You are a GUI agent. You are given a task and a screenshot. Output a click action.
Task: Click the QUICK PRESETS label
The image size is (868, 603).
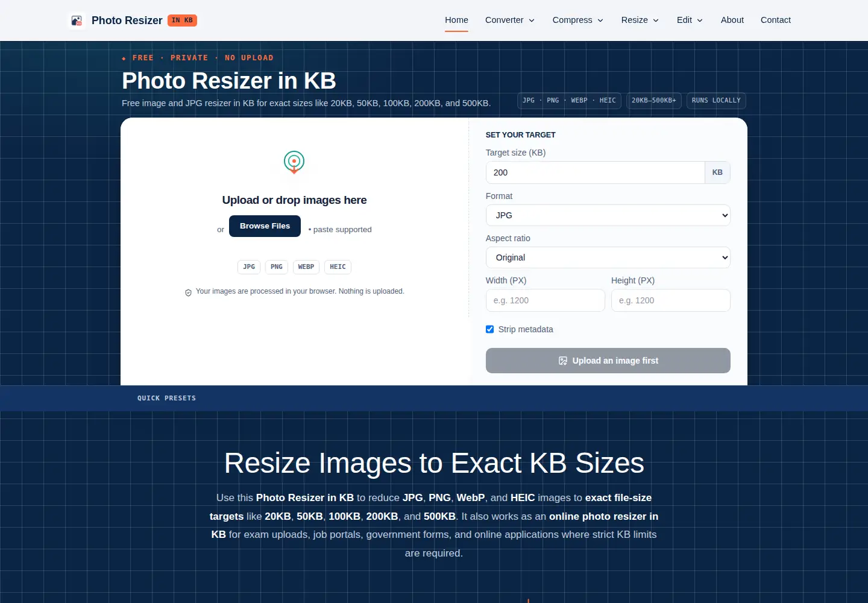point(166,398)
